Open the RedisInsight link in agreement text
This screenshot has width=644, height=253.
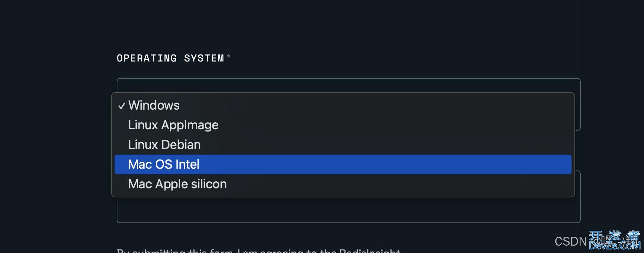tap(370, 251)
